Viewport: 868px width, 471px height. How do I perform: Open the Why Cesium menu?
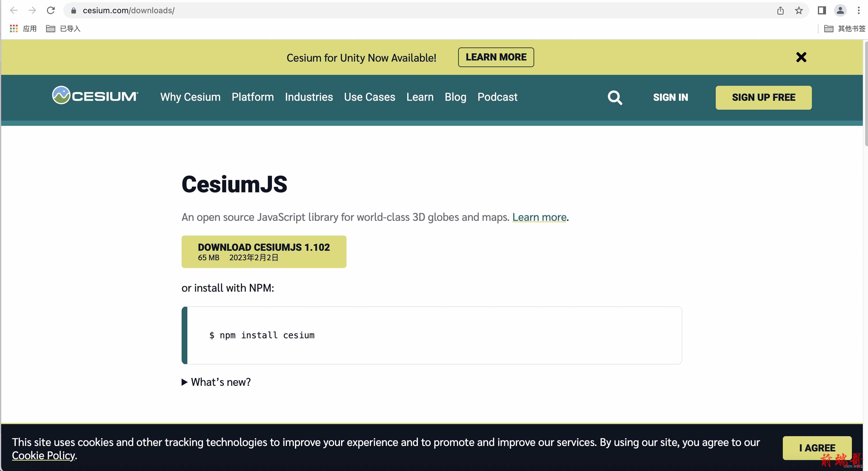point(191,97)
